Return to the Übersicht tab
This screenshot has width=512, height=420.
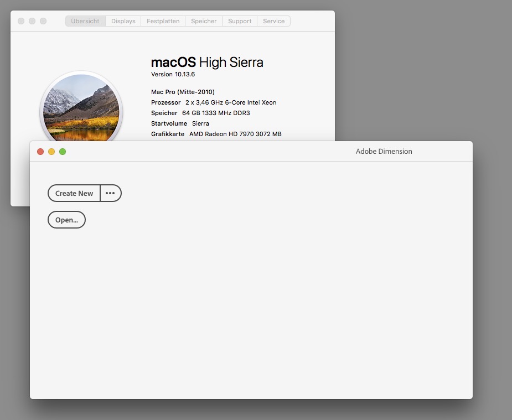coord(85,21)
